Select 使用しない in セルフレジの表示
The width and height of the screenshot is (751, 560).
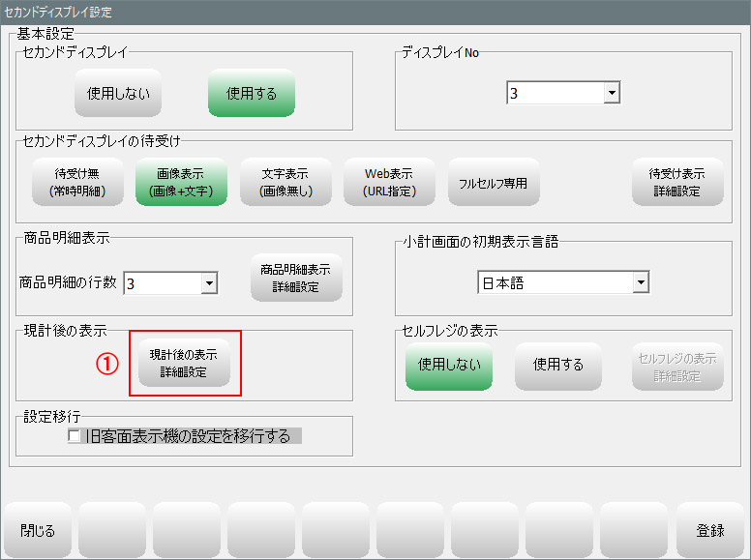tap(449, 365)
